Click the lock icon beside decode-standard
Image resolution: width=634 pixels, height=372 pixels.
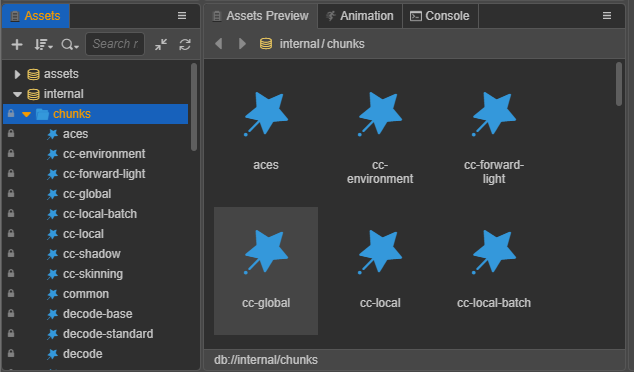point(11,333)
